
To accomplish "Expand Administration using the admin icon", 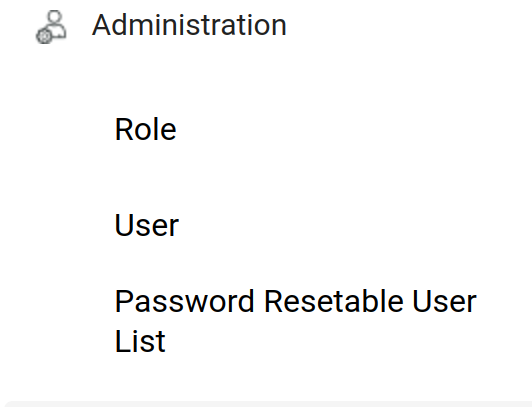I will 51,27.
